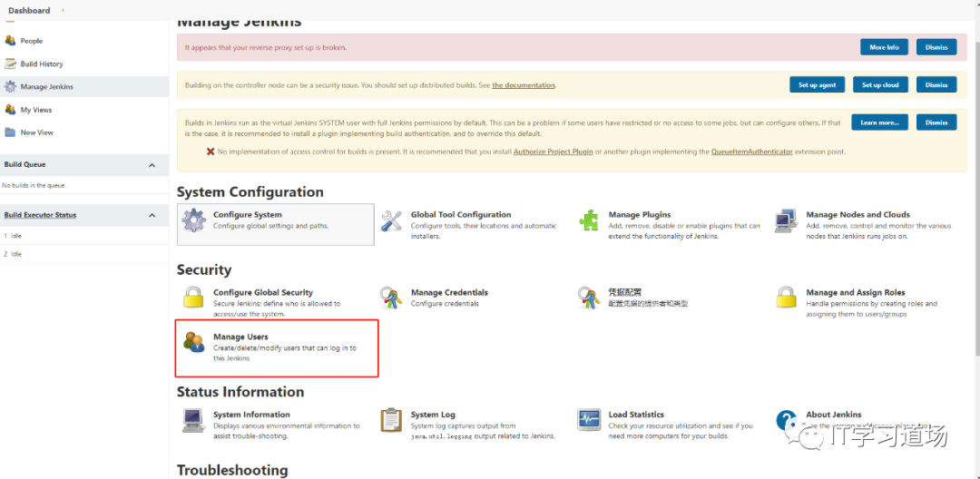The width and height of the screenshot is (980, 479).
Task: Collapse the Build Queue panel
Action: click(152, 165)
